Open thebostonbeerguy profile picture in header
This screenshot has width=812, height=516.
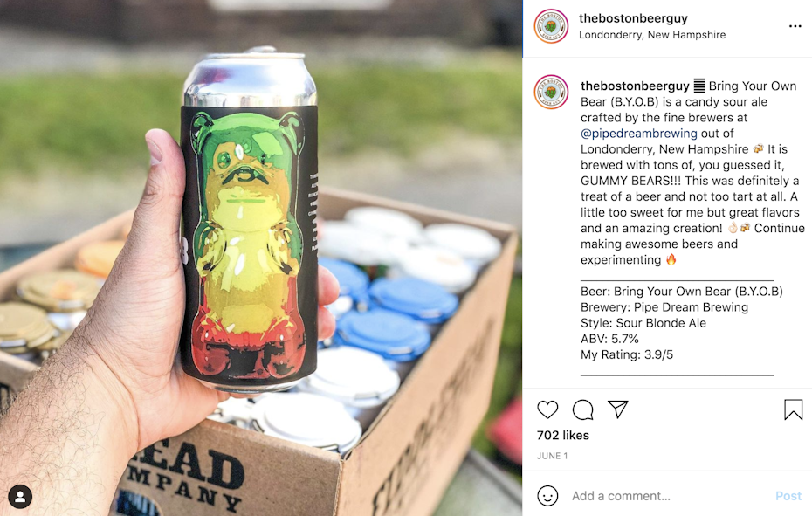(x=551, y=26)
